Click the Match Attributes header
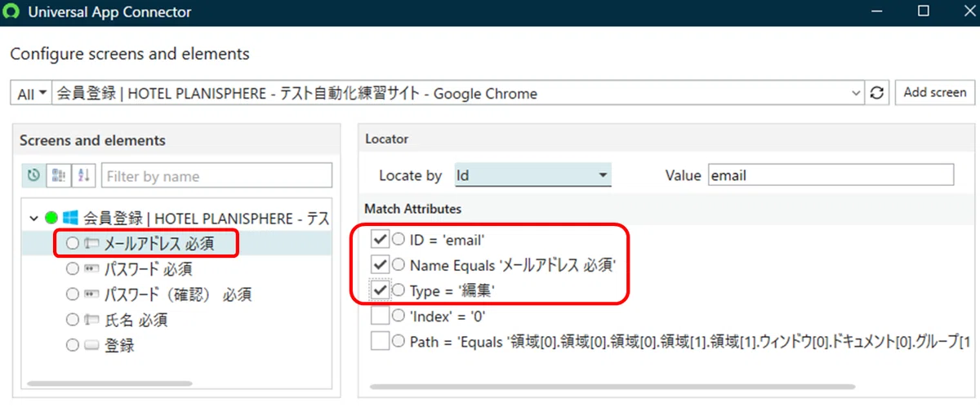The width and height of the screenshot is (980, 416). click(412, 209)
